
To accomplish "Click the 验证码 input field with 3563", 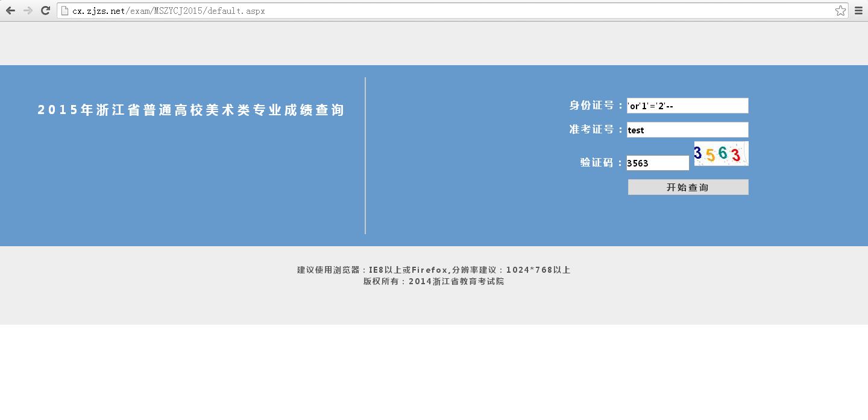I will coord(658,163).
